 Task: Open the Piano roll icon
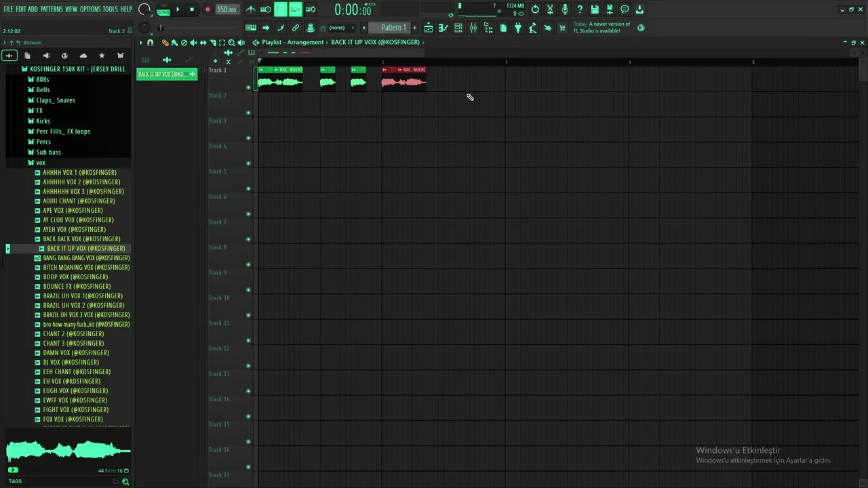[x=443, y=28]
